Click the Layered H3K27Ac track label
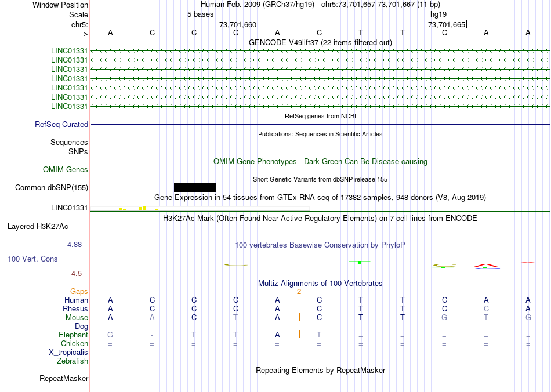551x392 pixels. point(38,227)
